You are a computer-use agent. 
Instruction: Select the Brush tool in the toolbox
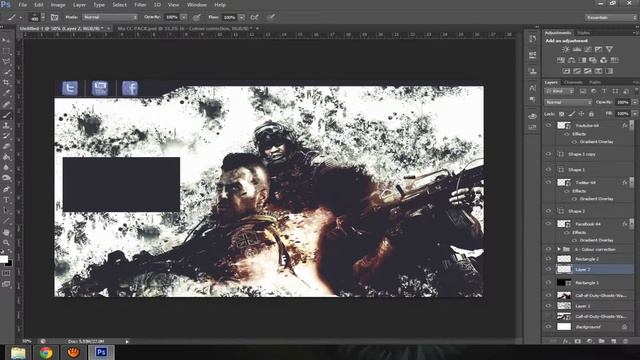pos(6,115)
